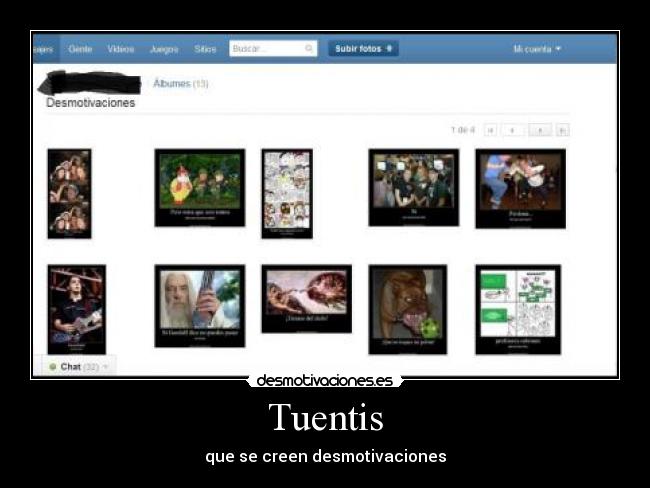
Task: Open the dog with ball thumbnail
Action: tap(408, 309)
